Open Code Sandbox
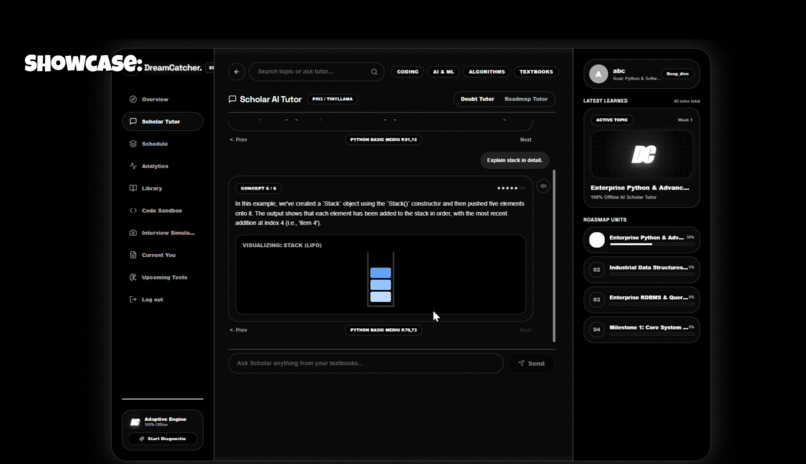Viewport: 806px width, 464px height. 162,210
